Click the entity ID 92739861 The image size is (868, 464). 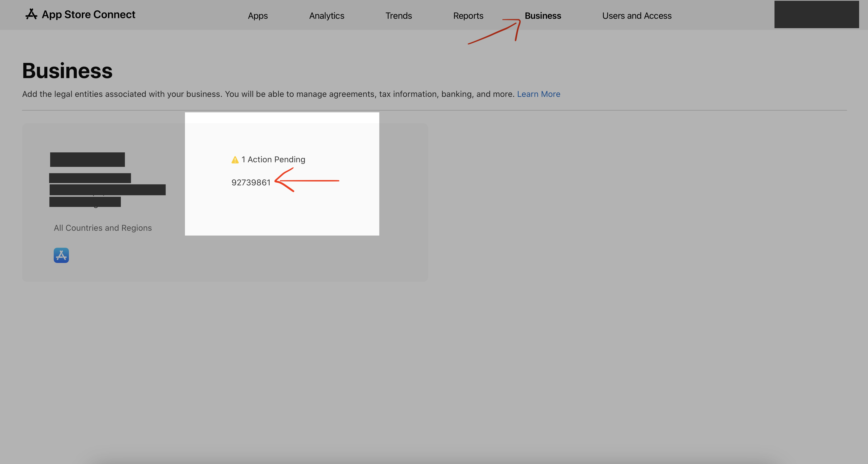(251, 182)
